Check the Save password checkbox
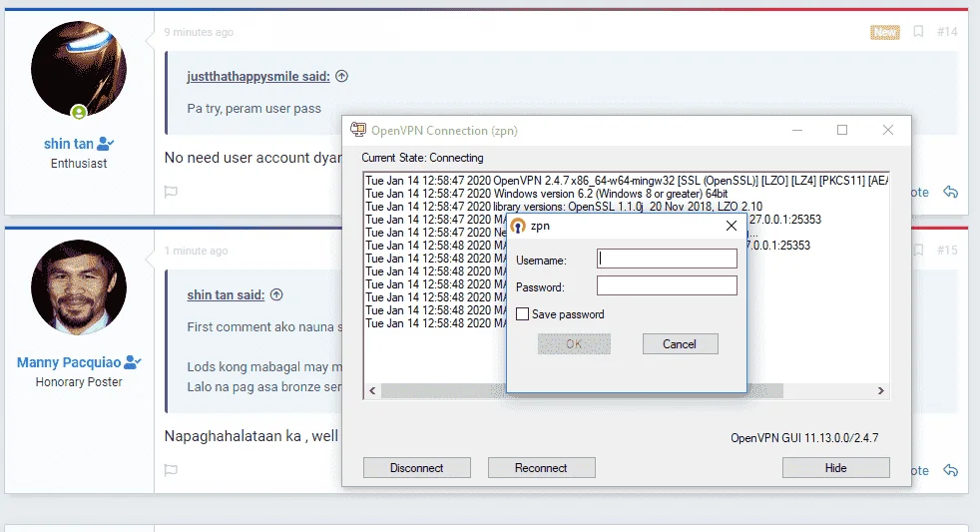The image size is (980, 532). pos(523,314)
